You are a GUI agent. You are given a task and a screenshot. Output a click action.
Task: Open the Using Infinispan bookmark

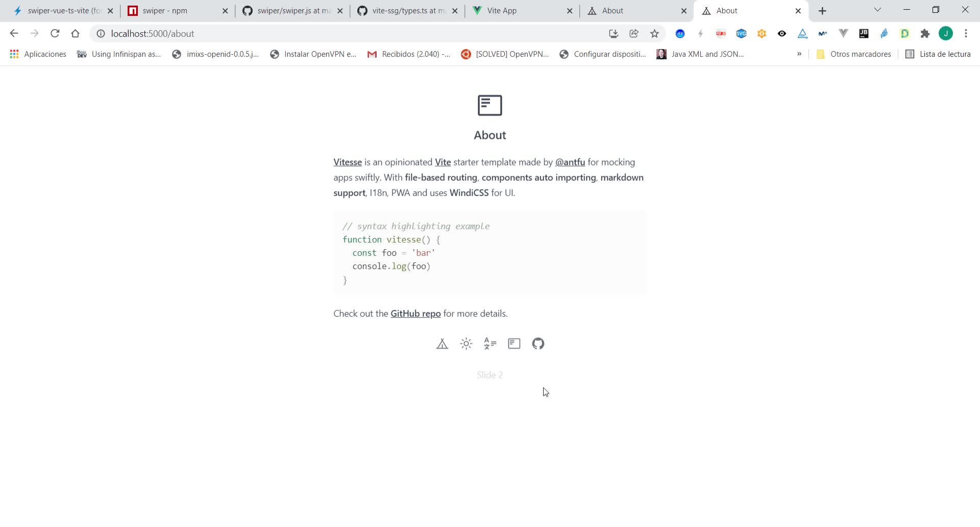(x=119, y=54)
